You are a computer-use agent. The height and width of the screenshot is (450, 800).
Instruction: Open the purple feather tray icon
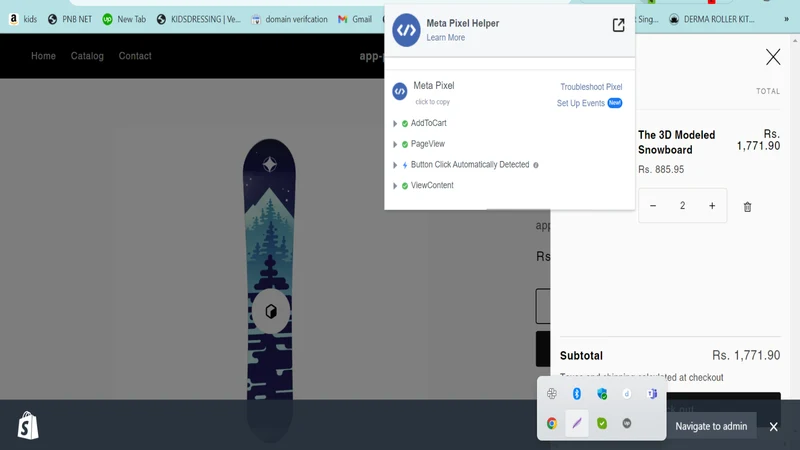click(x=577, y=423)
